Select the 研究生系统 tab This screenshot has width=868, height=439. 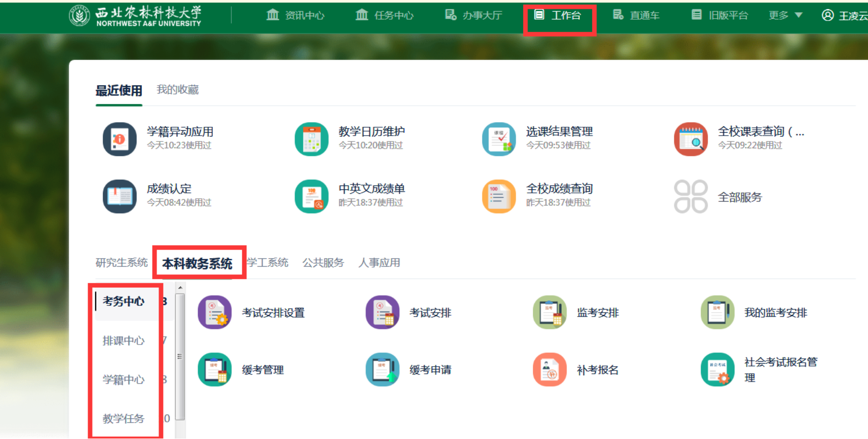[121, 263]
